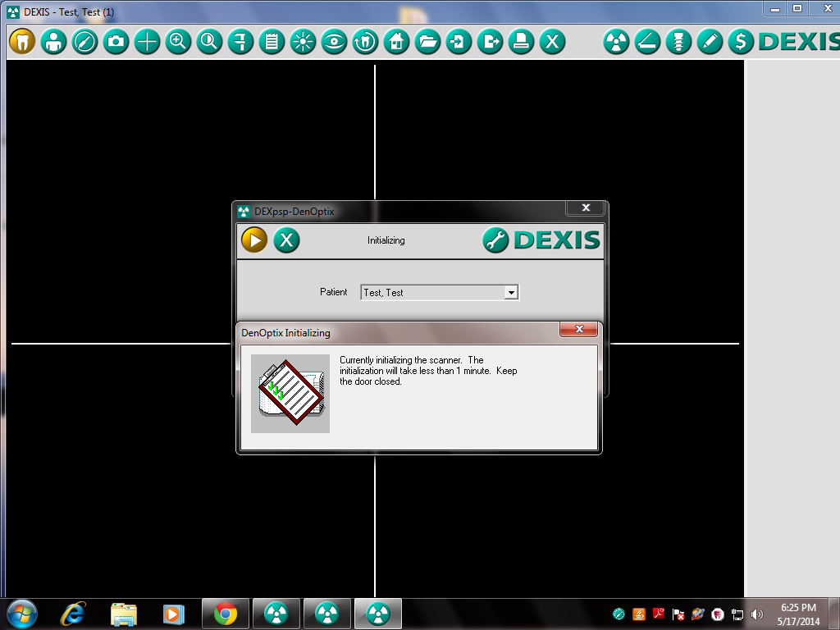This screenshot has width=840, height=630.
Task: Click the home icon in toolbar
Action: coord(396,41)
